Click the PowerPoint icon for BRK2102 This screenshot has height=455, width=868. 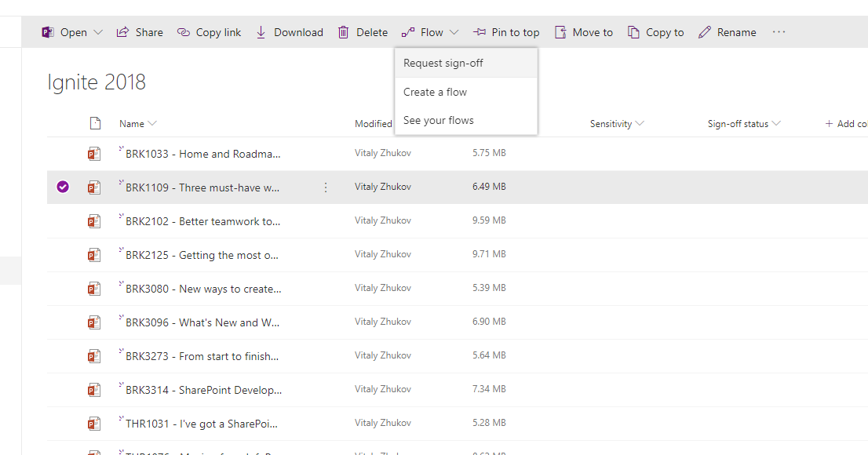(94, 221)
